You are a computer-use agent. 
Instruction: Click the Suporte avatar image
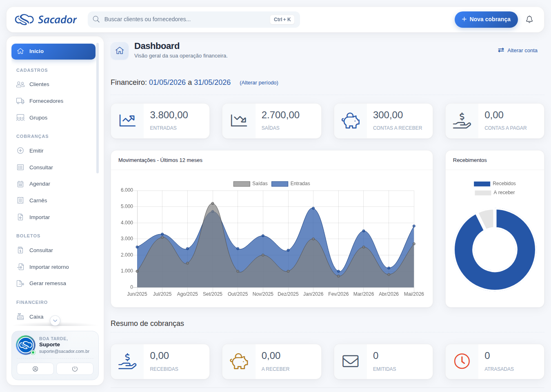[x=26, y=345]
